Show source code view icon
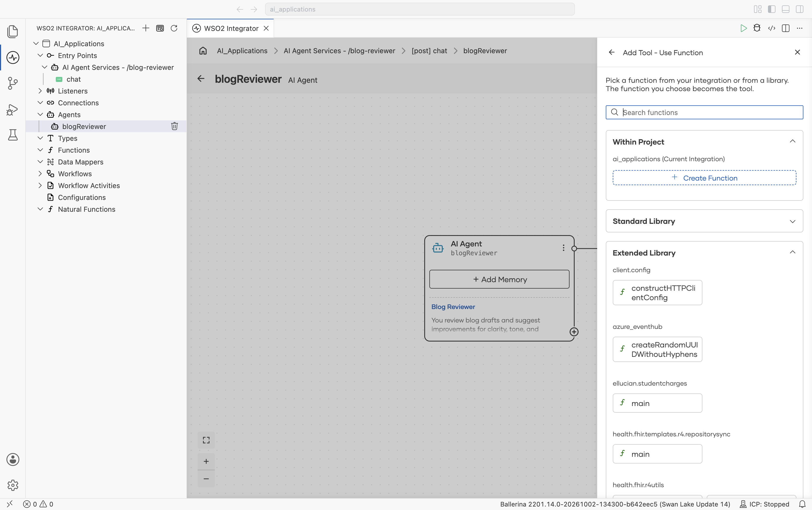This screenshot has height=510, width=812. [771, 28]
